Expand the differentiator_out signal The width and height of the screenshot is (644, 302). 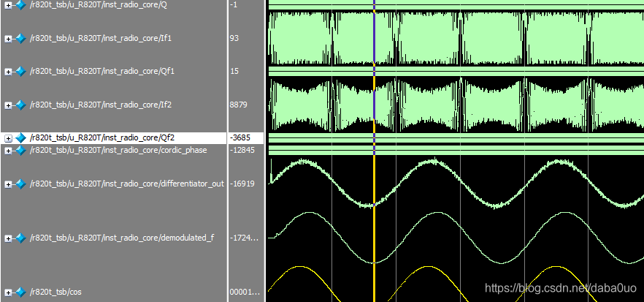[8, 184]
